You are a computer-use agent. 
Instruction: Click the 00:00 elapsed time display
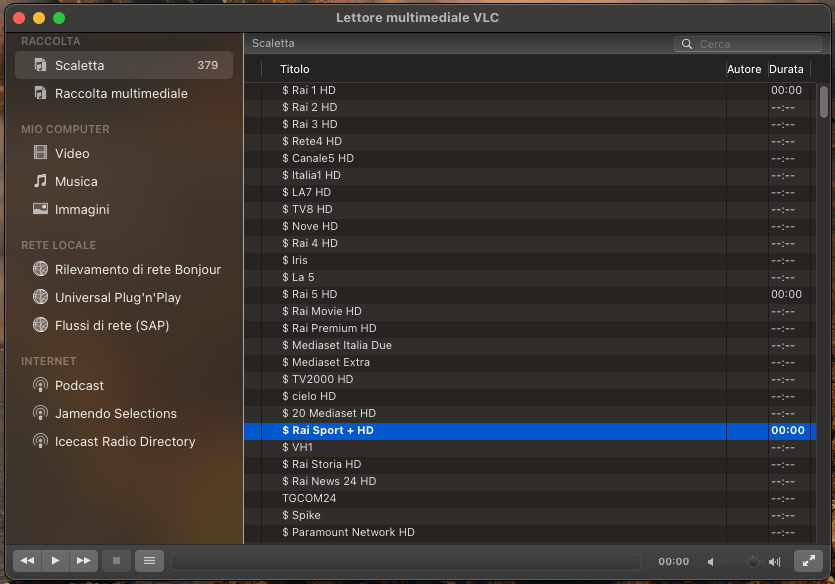pos(674,562)
